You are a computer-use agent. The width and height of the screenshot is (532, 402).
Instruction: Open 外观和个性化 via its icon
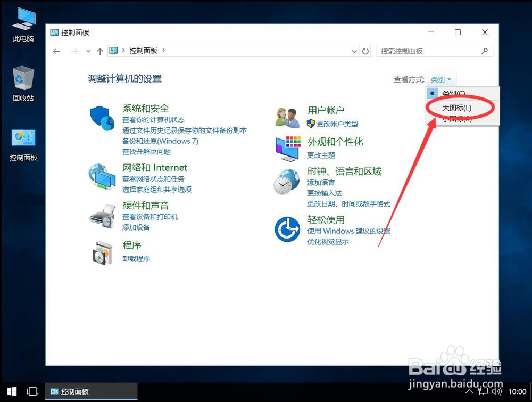click(x=287, y=149)
